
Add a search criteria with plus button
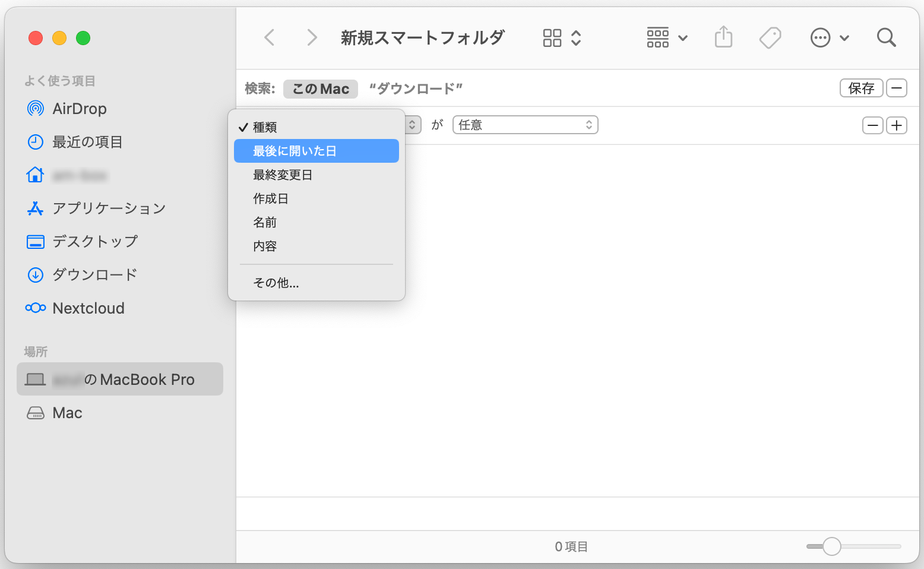coord(897,125)
